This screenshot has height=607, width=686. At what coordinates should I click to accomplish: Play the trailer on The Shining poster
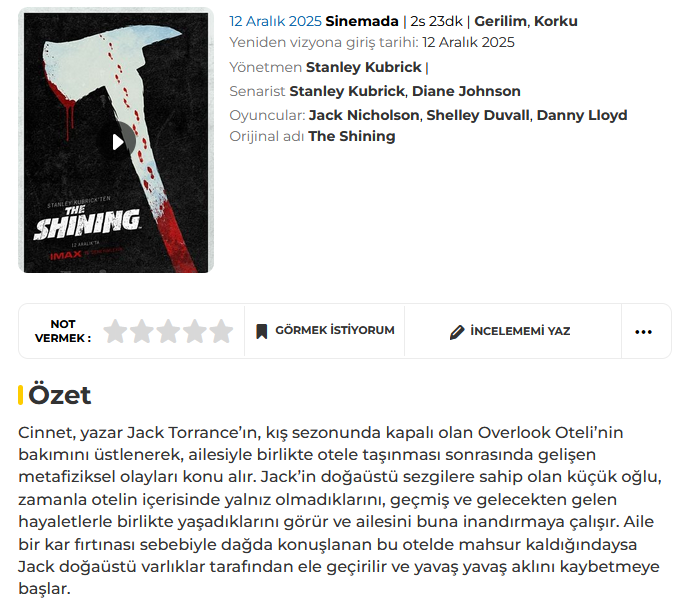(x=117, y=141)
